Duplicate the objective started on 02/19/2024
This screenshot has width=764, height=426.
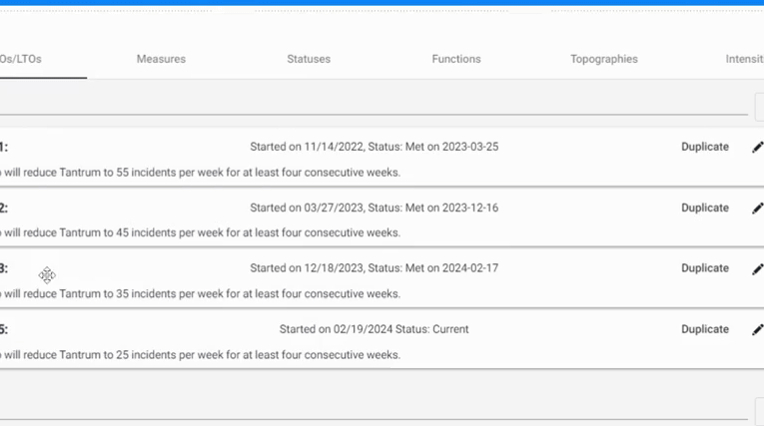(x=705, y=329)
